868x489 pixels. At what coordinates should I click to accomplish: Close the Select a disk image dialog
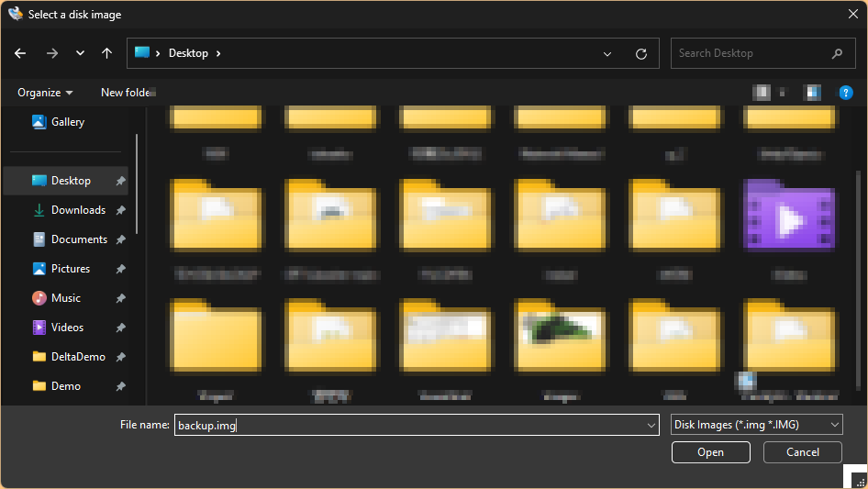(x=853, y=14)
